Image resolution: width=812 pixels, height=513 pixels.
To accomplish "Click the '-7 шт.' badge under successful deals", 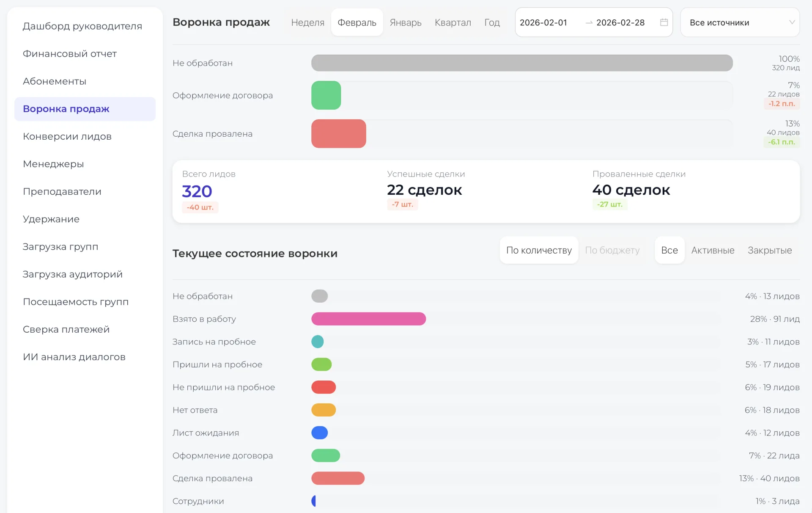I will click(x=402, y=204).
